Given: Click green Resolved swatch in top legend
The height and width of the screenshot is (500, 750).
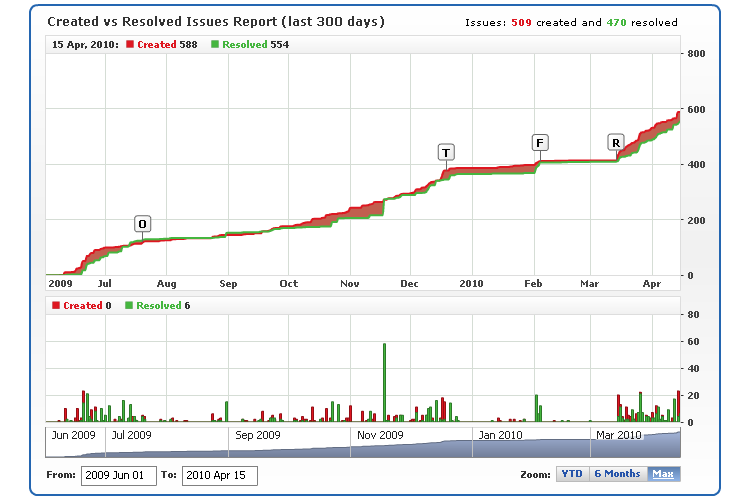Looking at the screenshot, I should (x=215, y=45).
